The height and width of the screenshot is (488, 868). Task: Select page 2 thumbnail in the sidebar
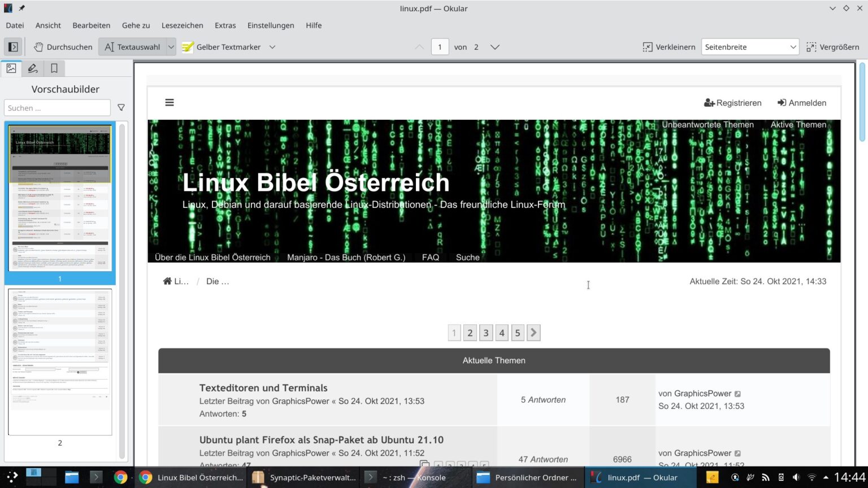coord(60,361)
